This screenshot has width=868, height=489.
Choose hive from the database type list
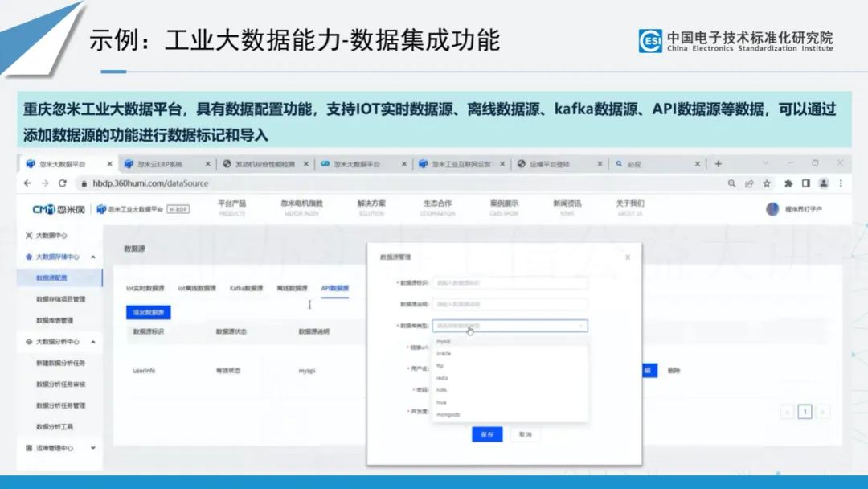(510, 402)
